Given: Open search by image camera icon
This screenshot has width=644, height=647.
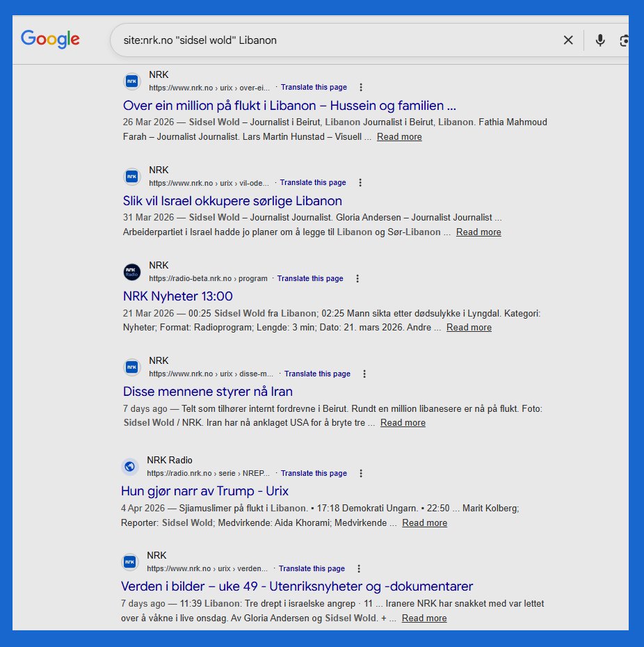Looking at the screenshot, I should coord(624,40).
